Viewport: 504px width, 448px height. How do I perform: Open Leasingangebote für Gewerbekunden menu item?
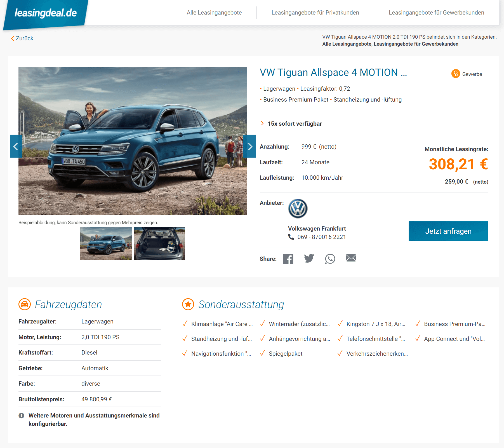point(436,13)
